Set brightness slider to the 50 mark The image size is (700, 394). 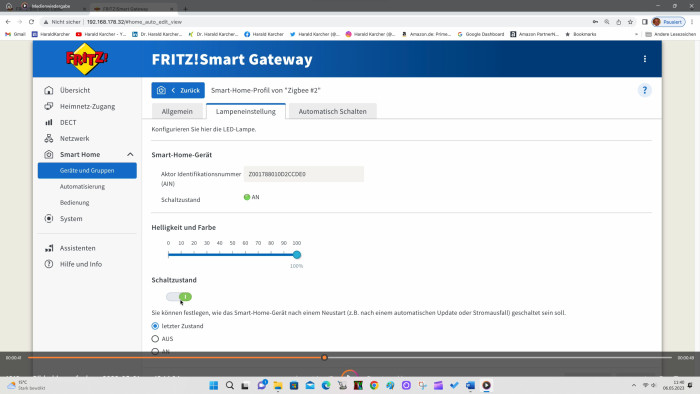pos(233,255)
